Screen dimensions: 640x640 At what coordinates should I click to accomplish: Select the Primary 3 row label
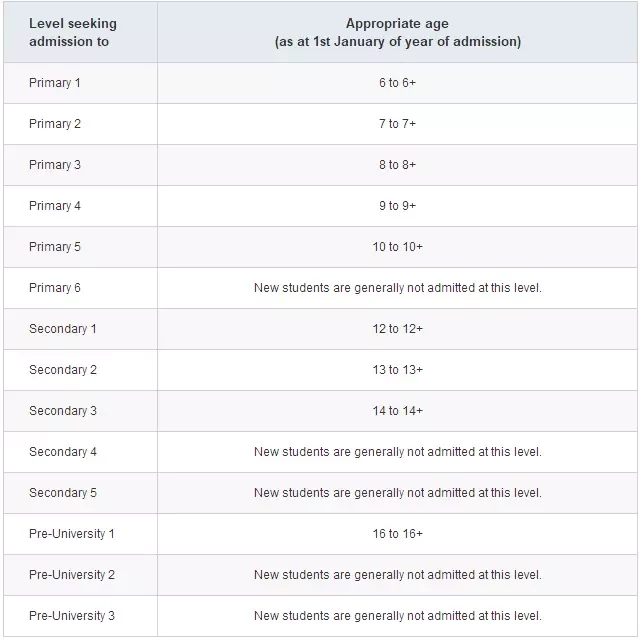point(55,165)
